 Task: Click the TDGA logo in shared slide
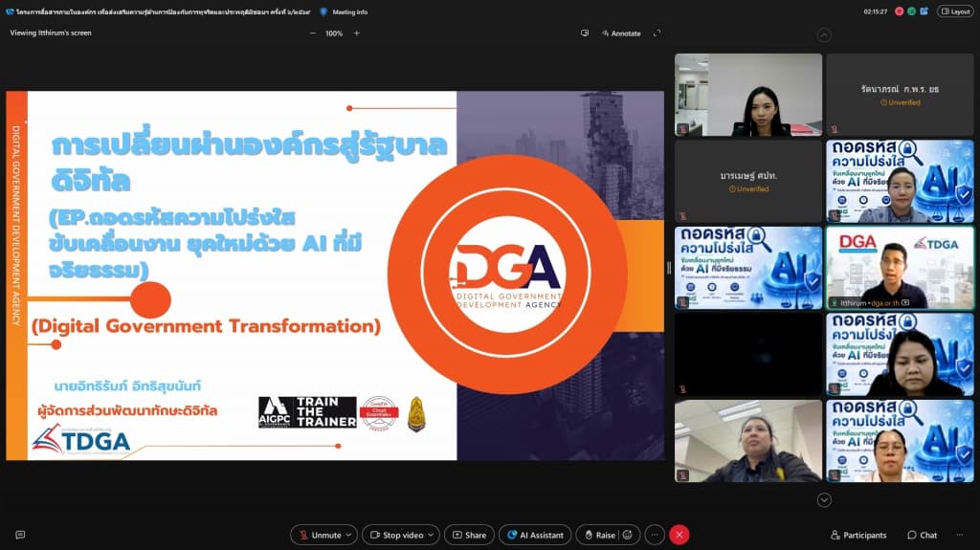(x=81, y=439)
